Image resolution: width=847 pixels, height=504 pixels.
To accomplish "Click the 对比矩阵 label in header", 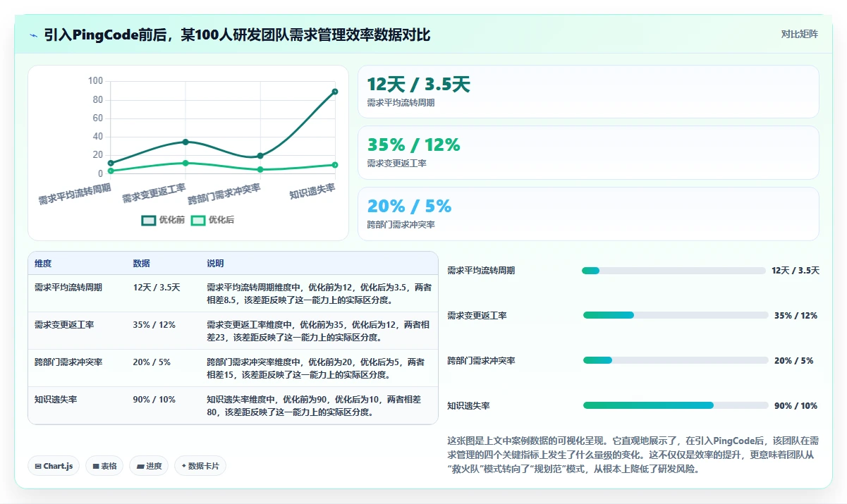I will pyautogui.click(x=799, y=34).
